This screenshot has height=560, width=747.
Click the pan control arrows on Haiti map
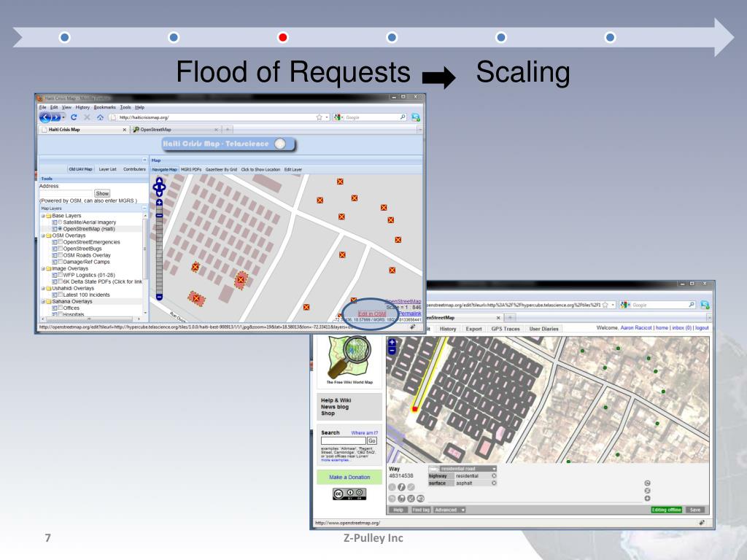click(x=158, y=187)
